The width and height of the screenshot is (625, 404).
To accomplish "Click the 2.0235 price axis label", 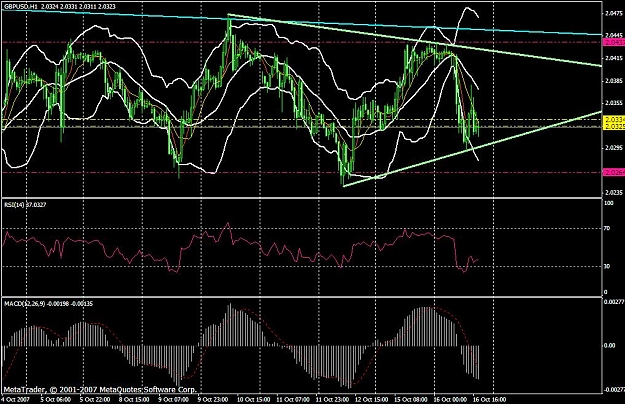I will [x=613, y=192].
